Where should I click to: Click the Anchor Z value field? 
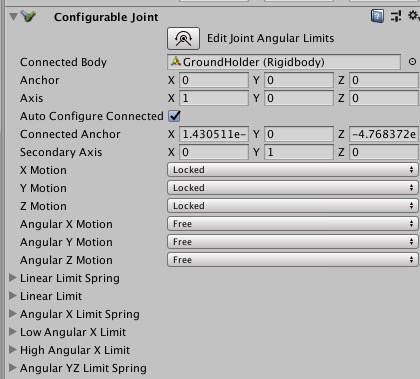point(384,80)
